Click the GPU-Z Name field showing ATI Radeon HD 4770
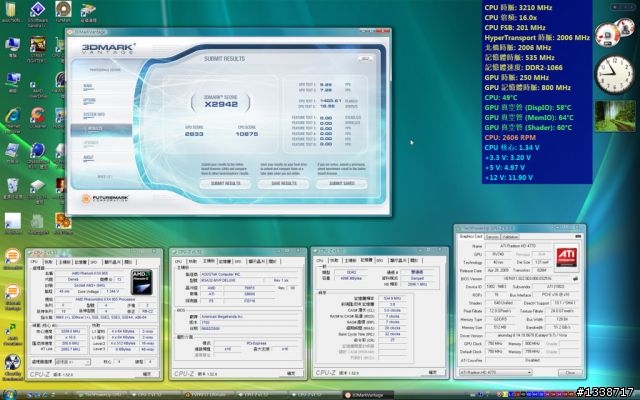 click(x=518, y=246)
